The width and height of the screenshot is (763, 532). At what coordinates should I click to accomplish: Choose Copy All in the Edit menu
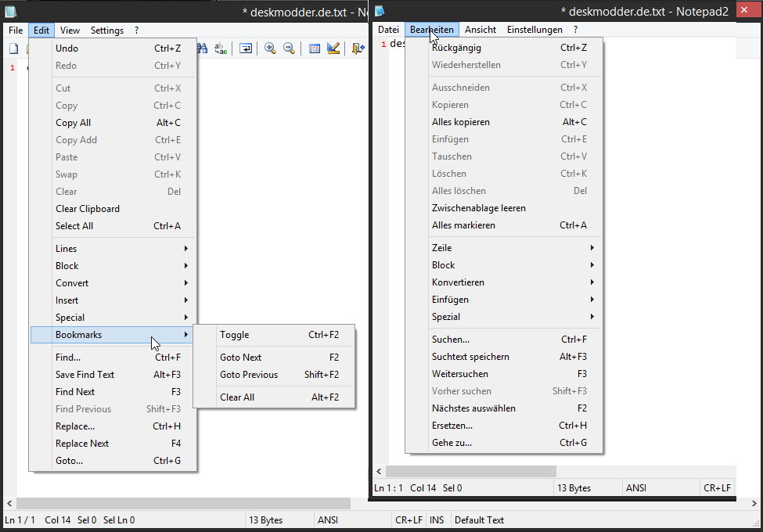pos(113,123)
